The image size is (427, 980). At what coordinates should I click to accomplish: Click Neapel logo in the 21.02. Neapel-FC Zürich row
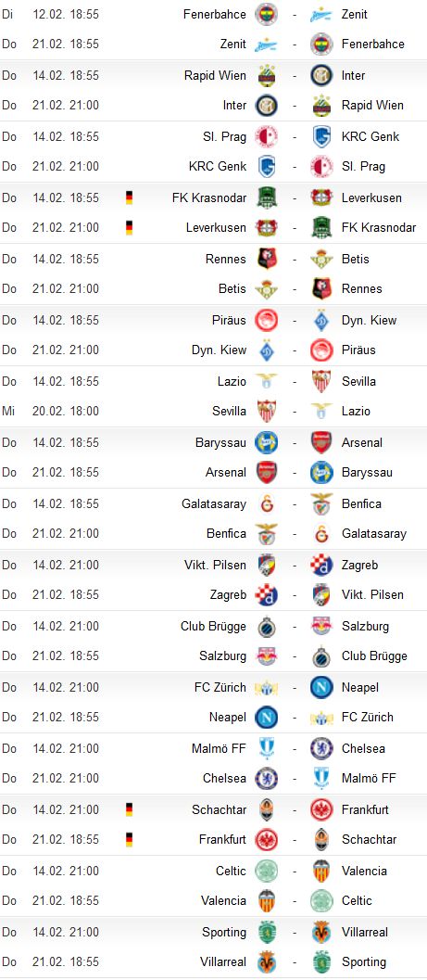point(267,717)
